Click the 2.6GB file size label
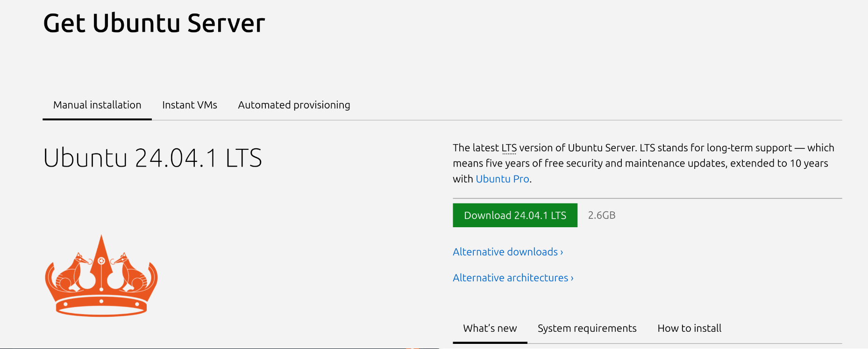 click(602, 215)
